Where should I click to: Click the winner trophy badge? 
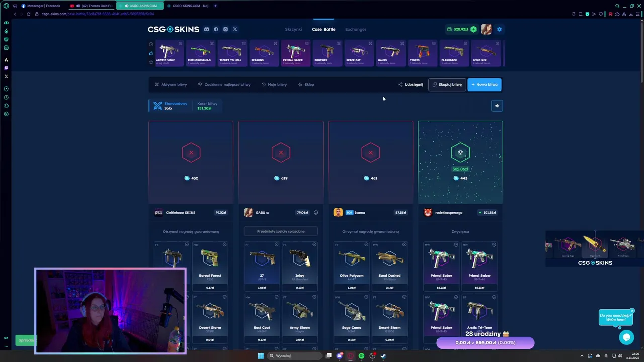(x=460, y=152)
